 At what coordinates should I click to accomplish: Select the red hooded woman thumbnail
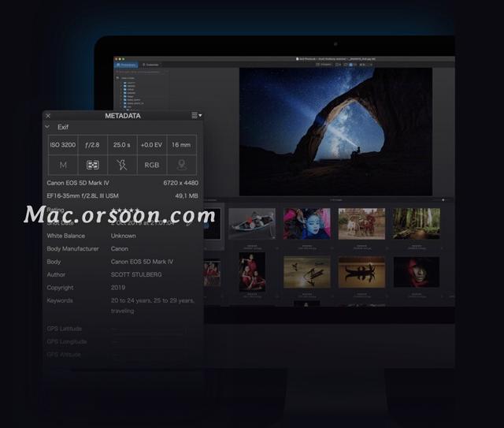coord(417,272)
